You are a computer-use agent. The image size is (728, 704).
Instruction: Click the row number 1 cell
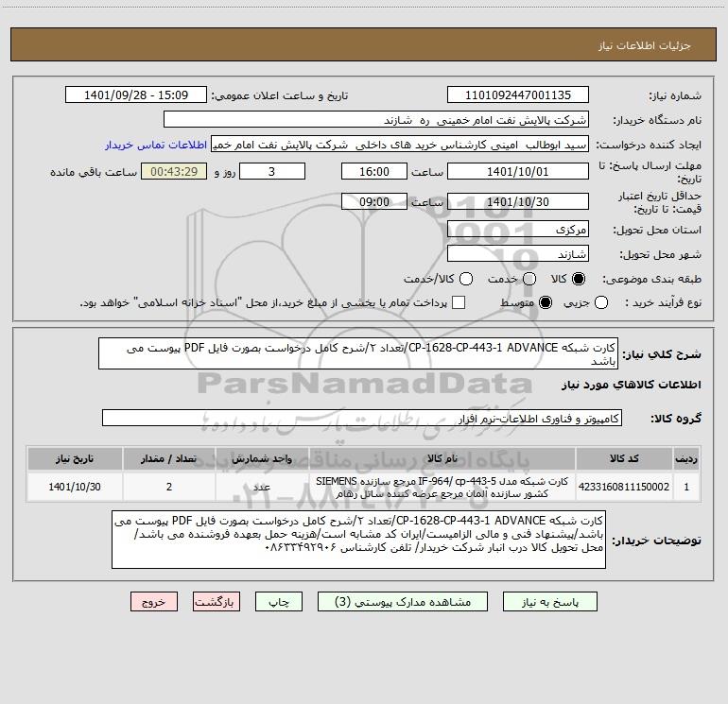[x=686, y=487]
